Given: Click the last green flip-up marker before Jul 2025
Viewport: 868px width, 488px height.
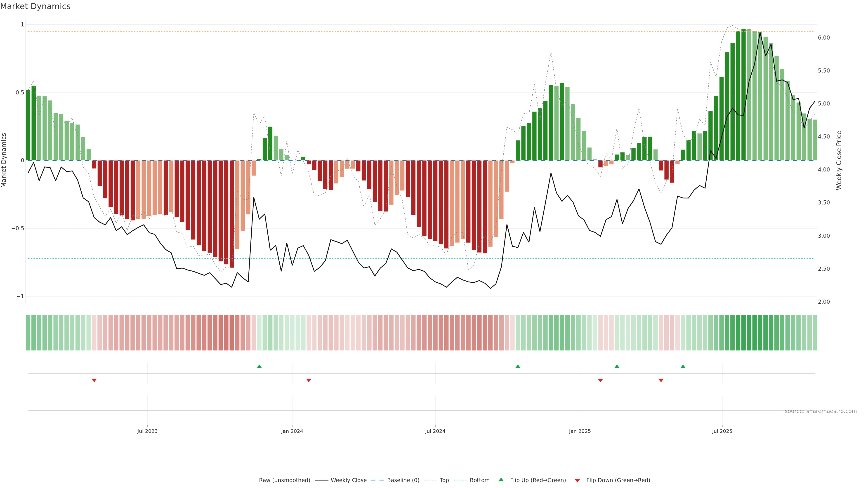Looking at the screenshot, I should click(x=683, y=366).
